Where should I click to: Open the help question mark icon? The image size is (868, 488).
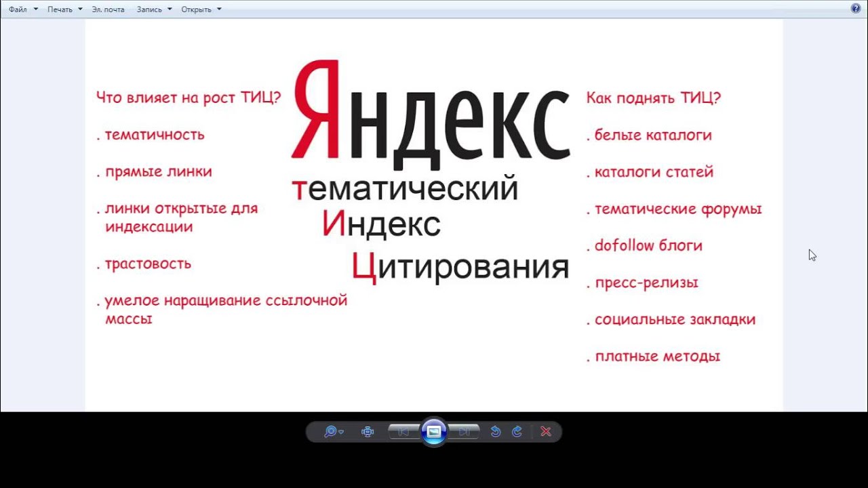pos(856,9)
